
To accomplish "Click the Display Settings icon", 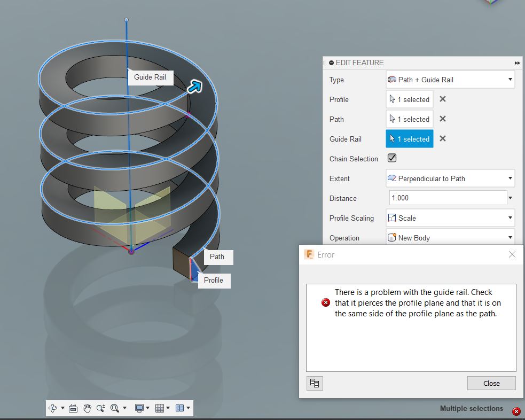I will click(x=139, y=408).
